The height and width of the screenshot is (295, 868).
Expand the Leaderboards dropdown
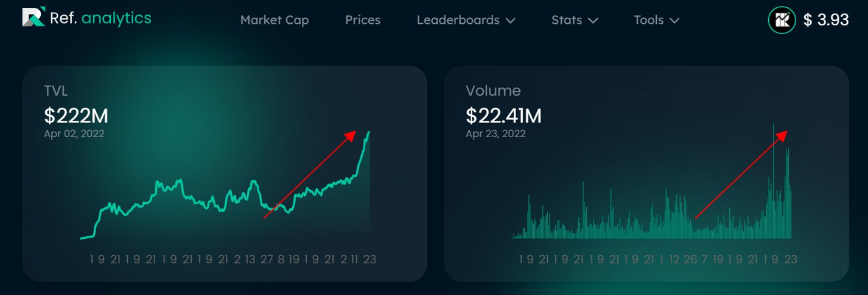point(466,20)
